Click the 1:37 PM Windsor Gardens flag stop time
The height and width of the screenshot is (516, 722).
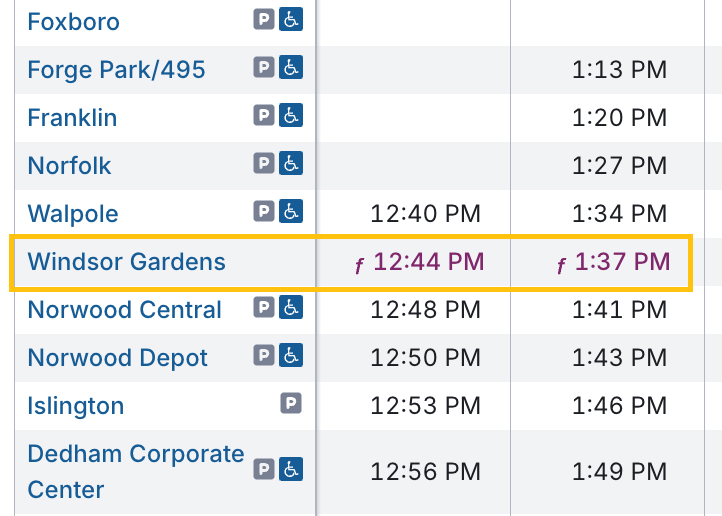622,262
